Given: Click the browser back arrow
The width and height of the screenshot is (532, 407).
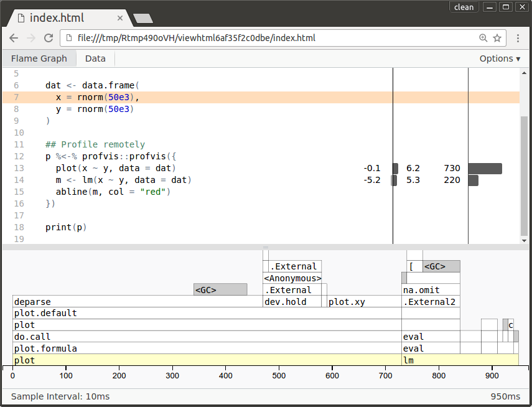Looking at the screenshot, I should [x=14, y=38].
